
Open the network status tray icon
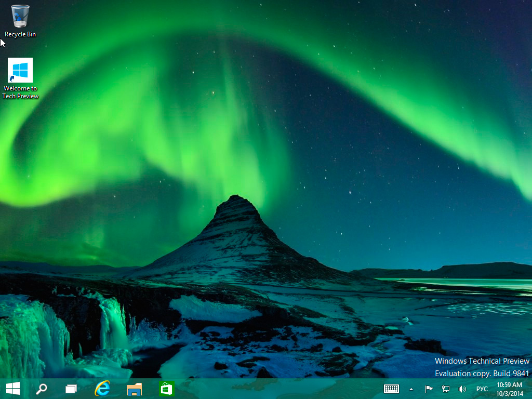pos(445,389)
